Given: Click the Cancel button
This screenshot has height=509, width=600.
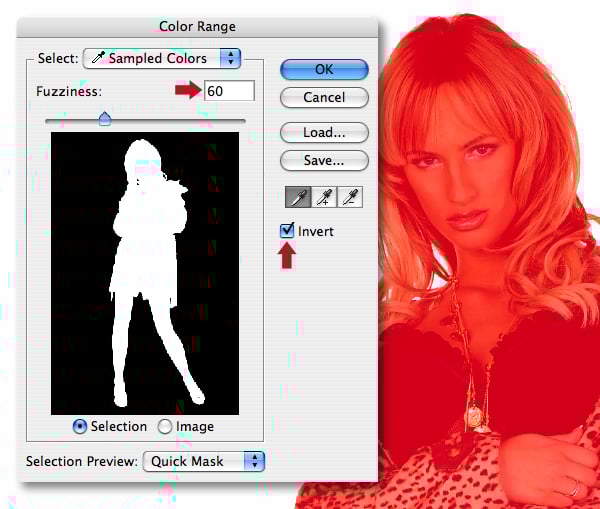Looking at the screenshot, I should [x=324, y=98].
